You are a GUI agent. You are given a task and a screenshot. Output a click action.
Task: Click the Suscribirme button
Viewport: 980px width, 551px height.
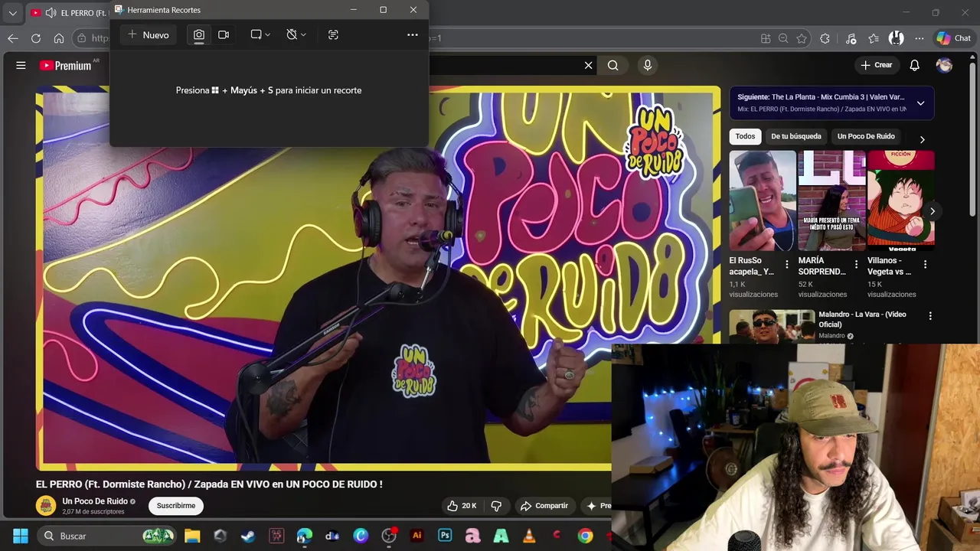click(x=176, y=505)
